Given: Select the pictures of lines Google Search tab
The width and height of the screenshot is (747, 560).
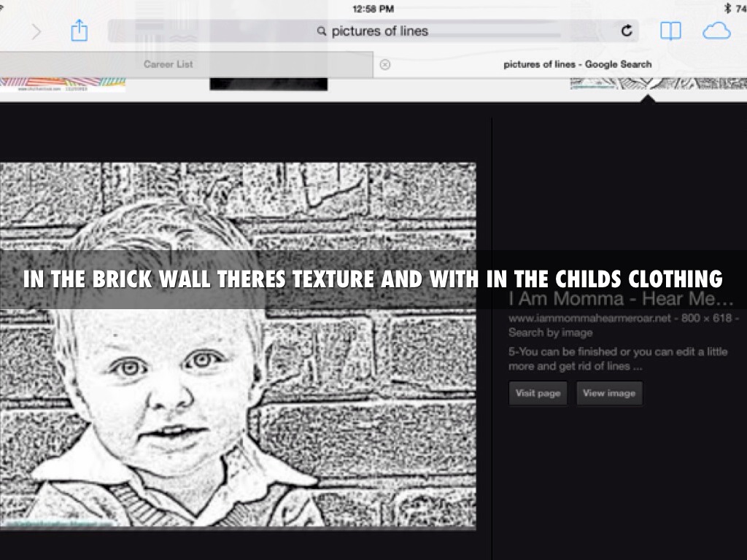Looking at the screenshot, I should [578, 64].
